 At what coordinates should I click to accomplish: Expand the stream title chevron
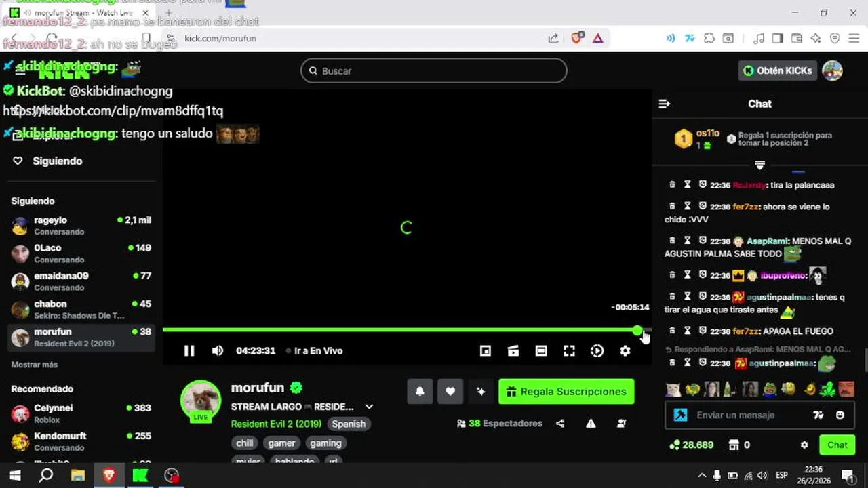[369, 407]
